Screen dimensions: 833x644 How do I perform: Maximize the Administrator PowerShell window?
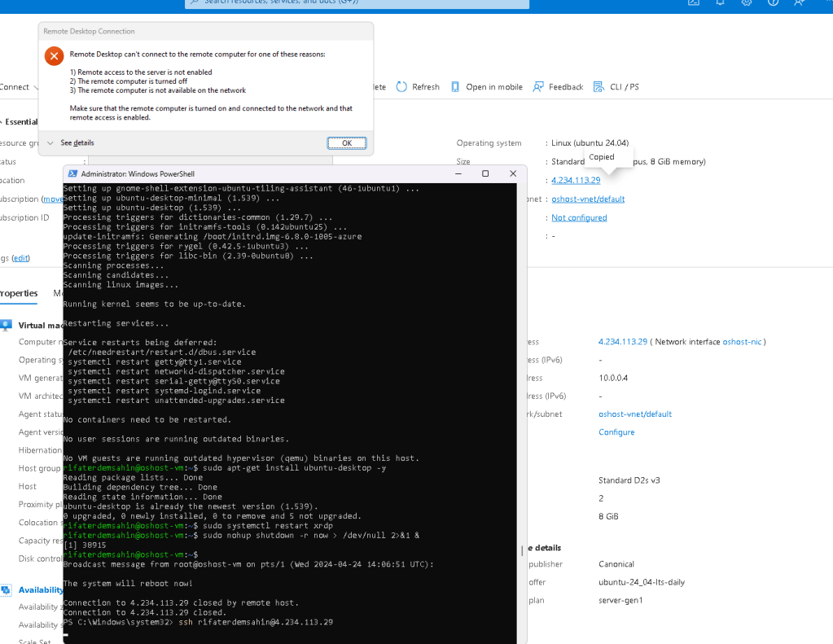[x=485, y=173]
